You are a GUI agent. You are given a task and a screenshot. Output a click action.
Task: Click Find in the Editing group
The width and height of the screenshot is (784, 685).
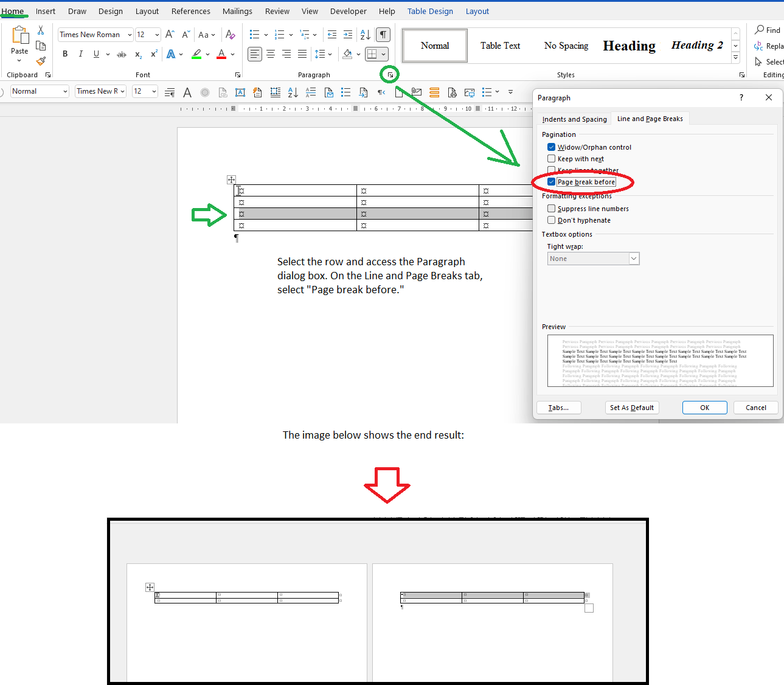click(768, 30)
